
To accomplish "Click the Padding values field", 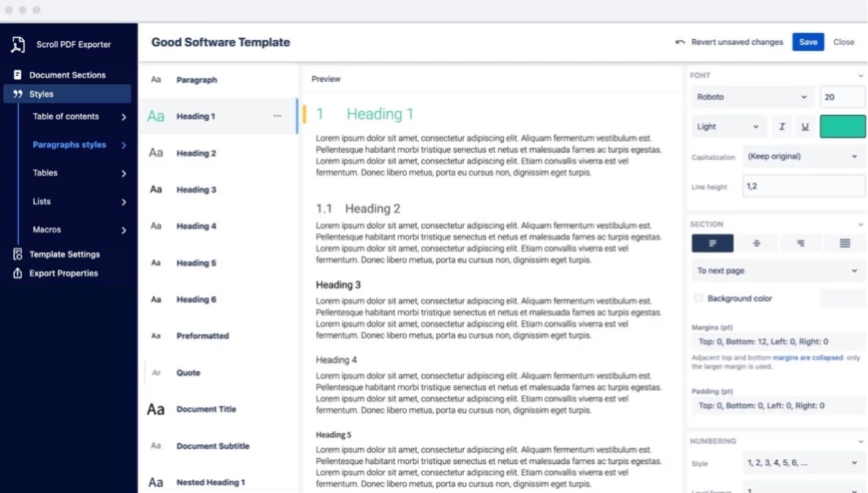I will (778, 405).
